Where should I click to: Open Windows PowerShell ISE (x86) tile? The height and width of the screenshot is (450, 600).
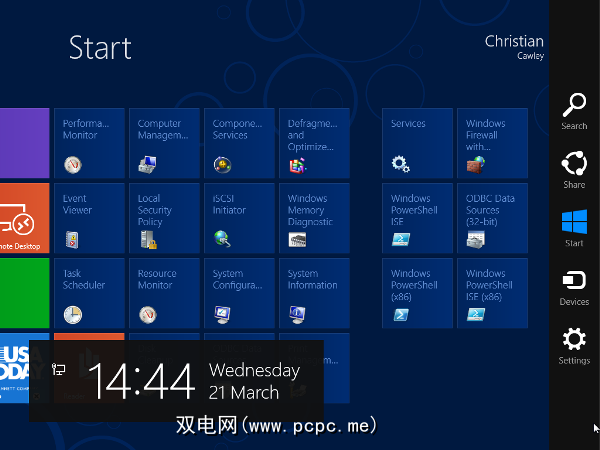click(492, 293)
